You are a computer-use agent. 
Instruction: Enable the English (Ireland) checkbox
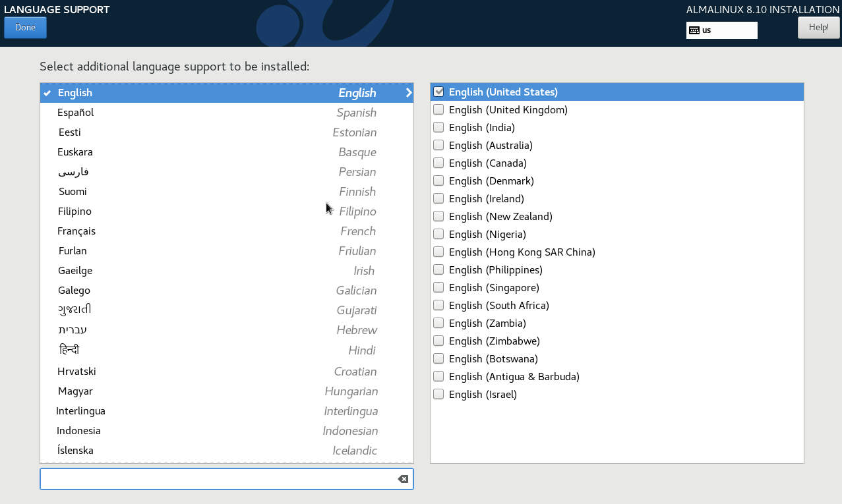(439, 199)
